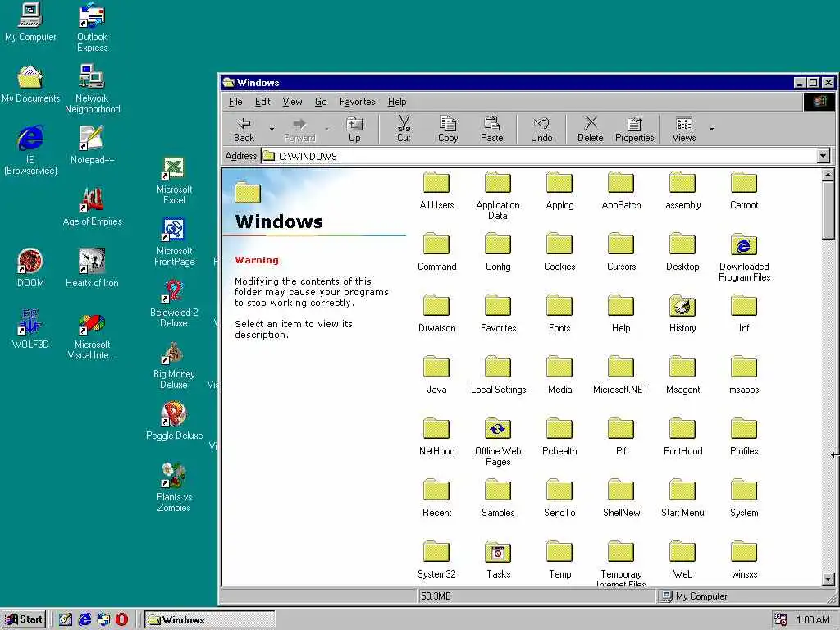The width and height of the screenshot is (840, 630).
Task: Select the All Users folder
Action: click(x=436, y=190)
